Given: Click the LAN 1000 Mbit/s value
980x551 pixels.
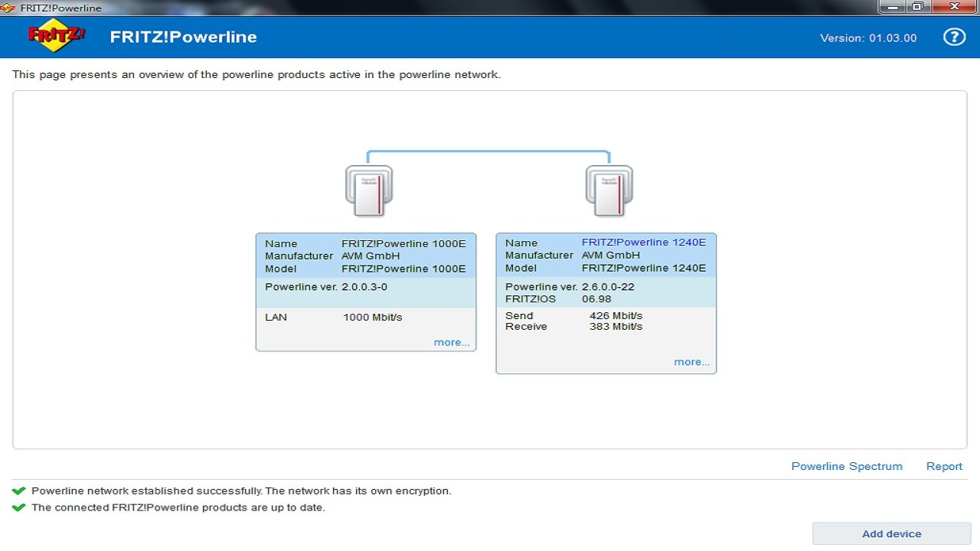Looking at the screenshot, I should click(x=373, y=317).
